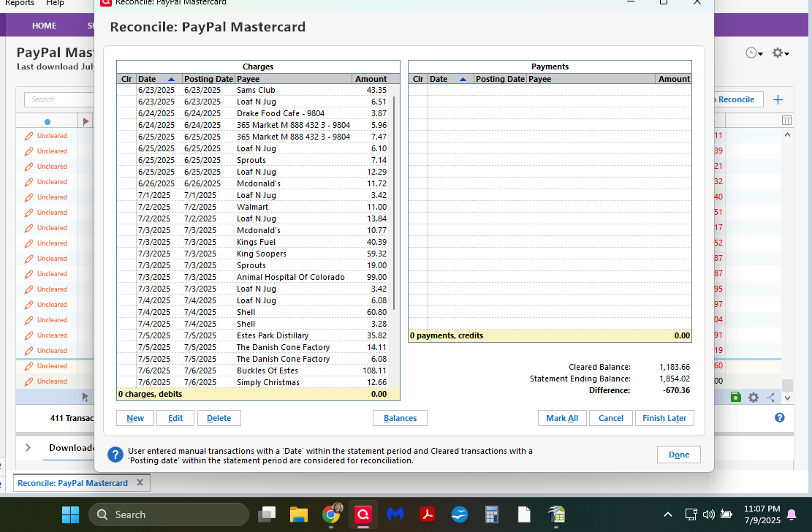Click the split transaction icon
This screenshot has width=812, height=532.
tap(770, 398)
